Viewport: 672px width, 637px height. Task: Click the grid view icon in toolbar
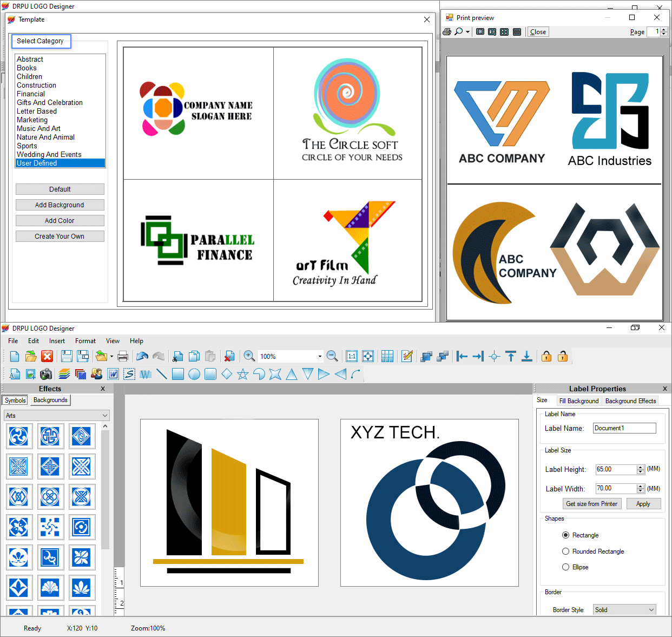(x=387, y=356)
